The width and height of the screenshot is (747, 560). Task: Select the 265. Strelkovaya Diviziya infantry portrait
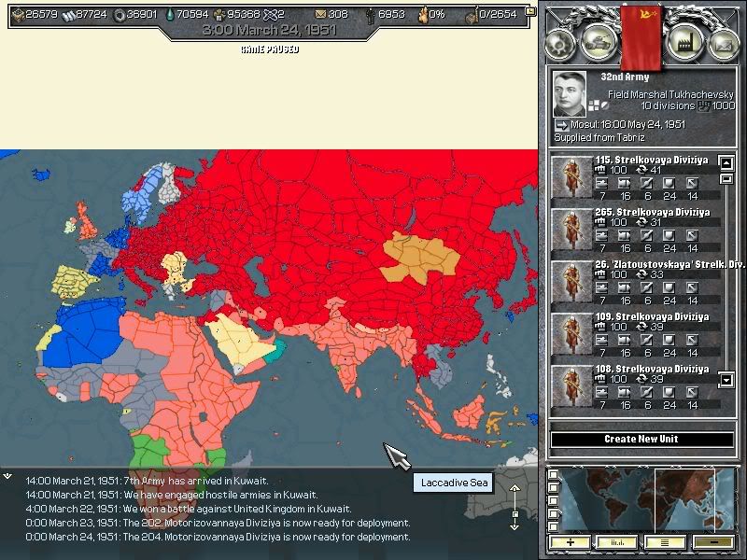point(571,230)
